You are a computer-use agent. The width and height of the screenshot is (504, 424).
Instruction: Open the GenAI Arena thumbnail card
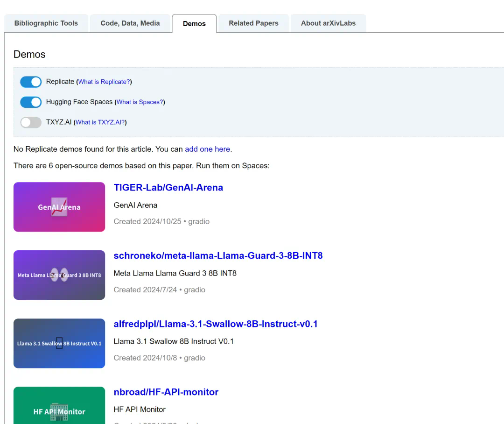(59, 207)
